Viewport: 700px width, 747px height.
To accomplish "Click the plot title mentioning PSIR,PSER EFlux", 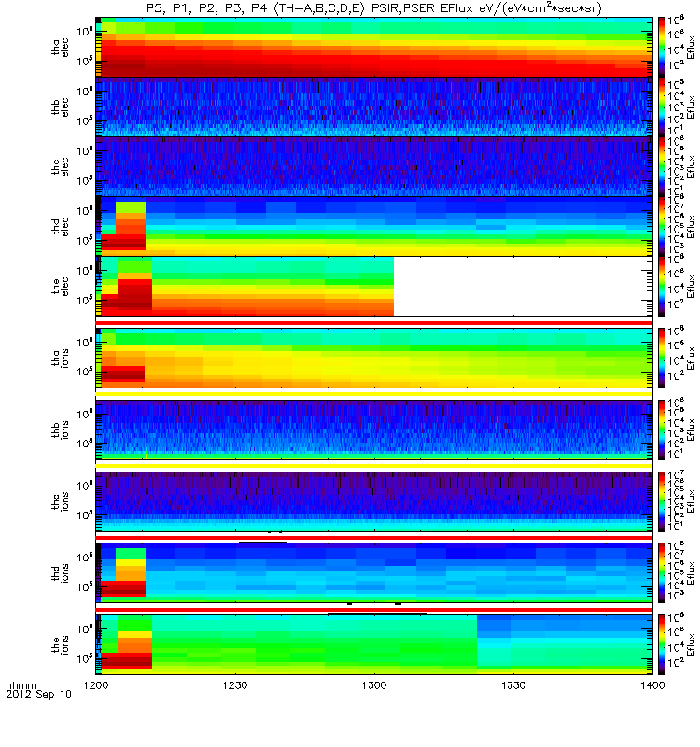I will (x=373, y=8).
